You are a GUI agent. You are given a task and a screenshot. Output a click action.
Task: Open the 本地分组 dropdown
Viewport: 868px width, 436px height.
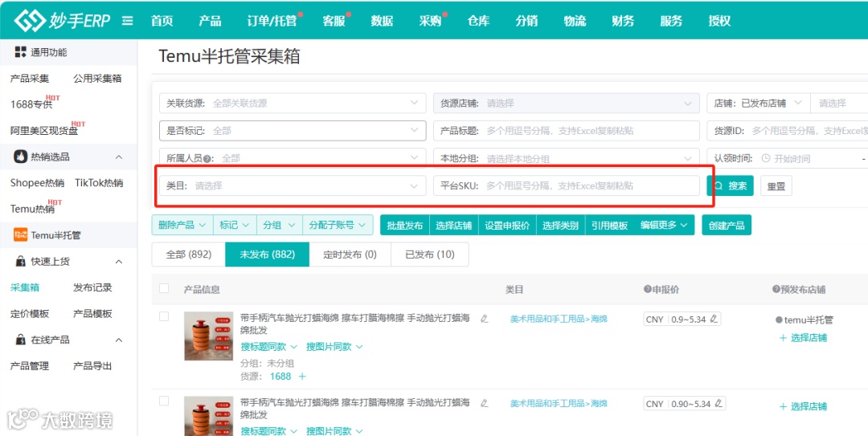coord(567,157)
